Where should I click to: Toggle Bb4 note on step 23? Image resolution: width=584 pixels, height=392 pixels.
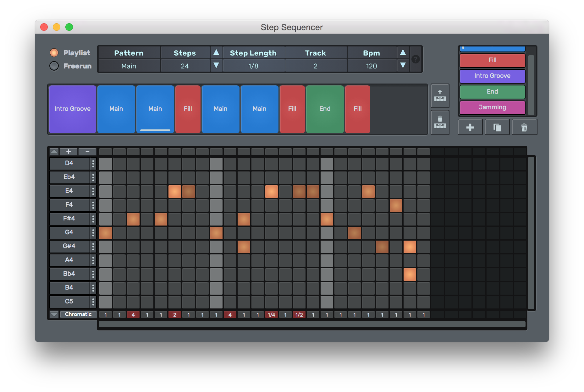point(410,275)
